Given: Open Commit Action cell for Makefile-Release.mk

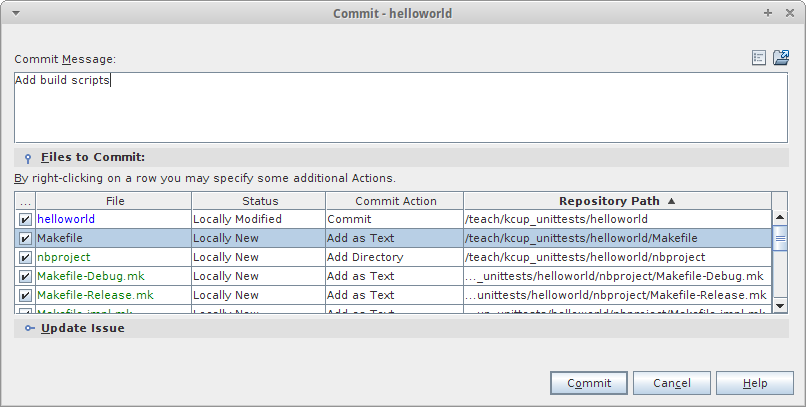Looking at the screenshot, I should [394, 295].
